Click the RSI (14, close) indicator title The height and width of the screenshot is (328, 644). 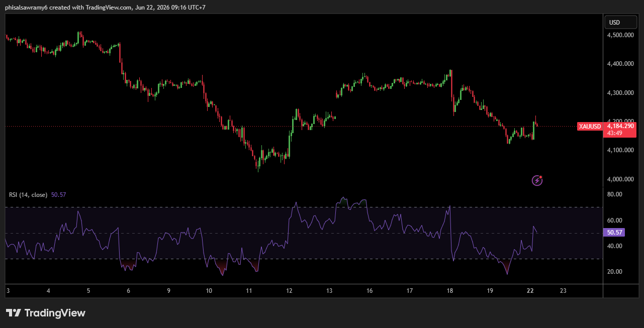click(x=28, y=194)
